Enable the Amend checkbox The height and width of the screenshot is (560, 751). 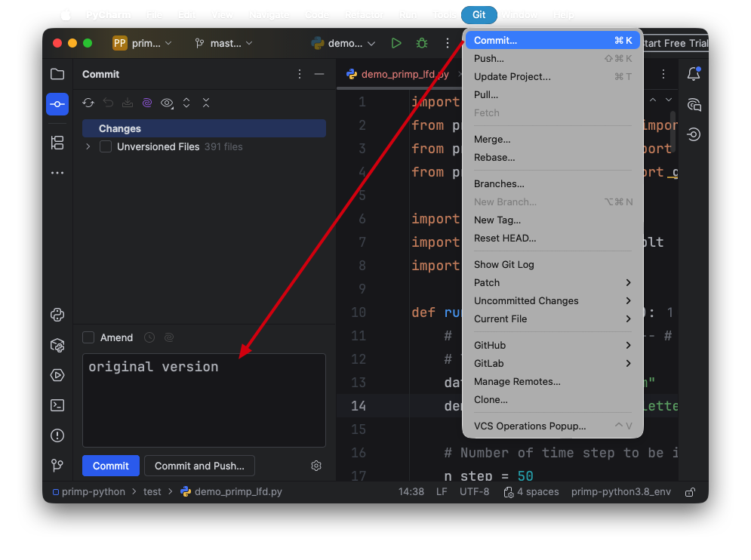pyautogui.click(x=89, y=337)
